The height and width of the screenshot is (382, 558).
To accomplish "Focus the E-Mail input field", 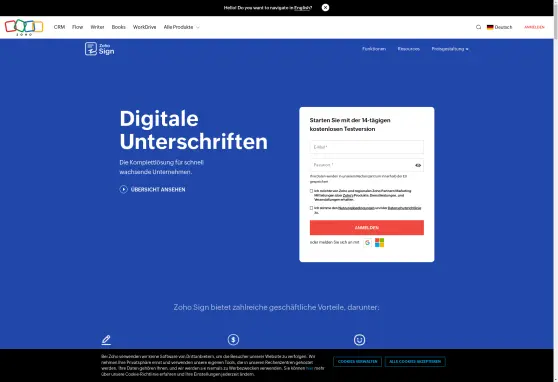I will click(x=367, y=147).
